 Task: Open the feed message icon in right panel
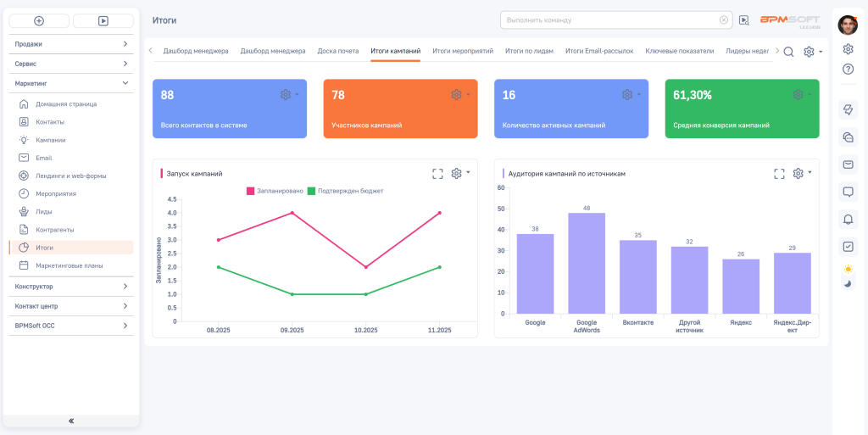[x=848, y=192]
